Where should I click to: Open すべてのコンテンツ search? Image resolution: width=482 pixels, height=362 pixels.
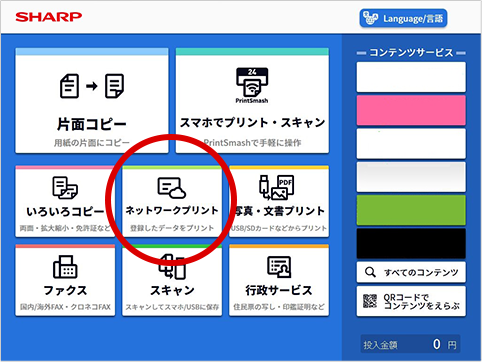click(x=411, y=272)
